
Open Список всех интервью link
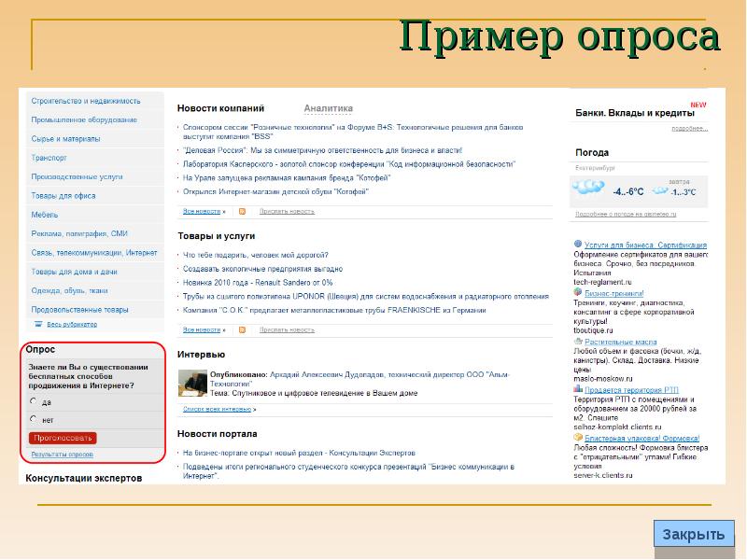click(x=219, y=409)
